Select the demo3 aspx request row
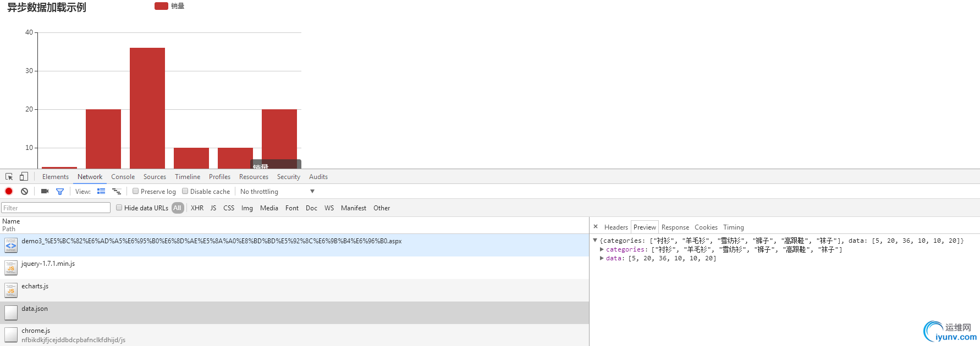980x346 pixels. [294, 245]
